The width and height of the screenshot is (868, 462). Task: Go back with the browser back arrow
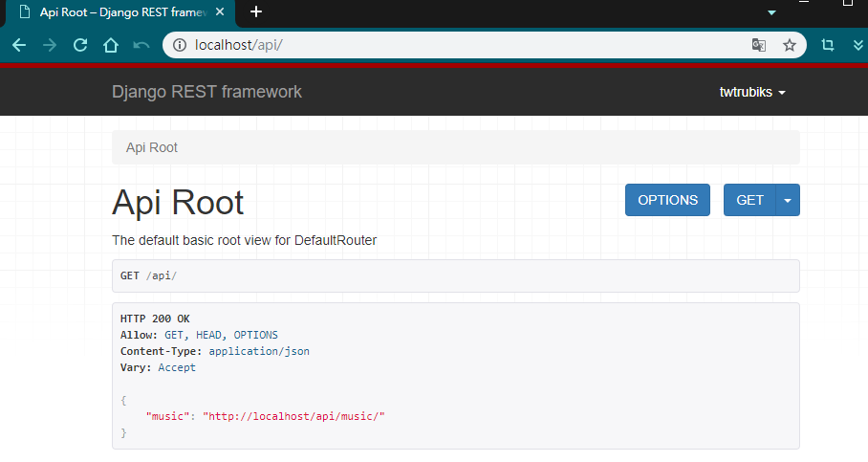[x=19, y=45]
